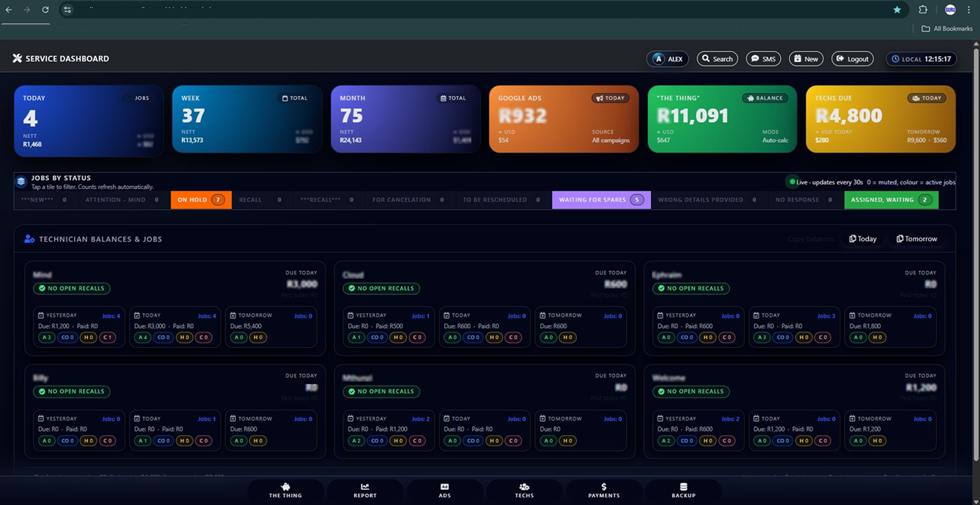The width and height of the screenshot is (980, 505).
Task: Click Jobs: 4 link in Mind's Yesterday box
Action: point(111,316)
